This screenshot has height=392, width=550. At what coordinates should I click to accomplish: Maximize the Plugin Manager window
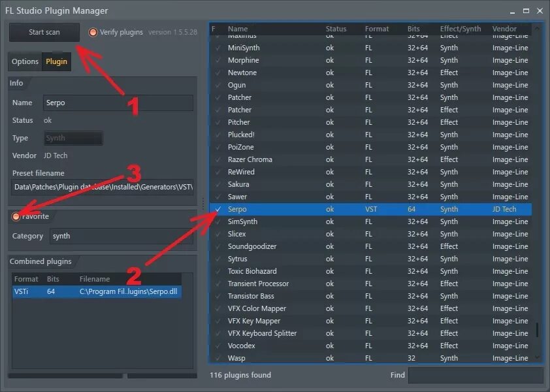(x=526, y=11)
